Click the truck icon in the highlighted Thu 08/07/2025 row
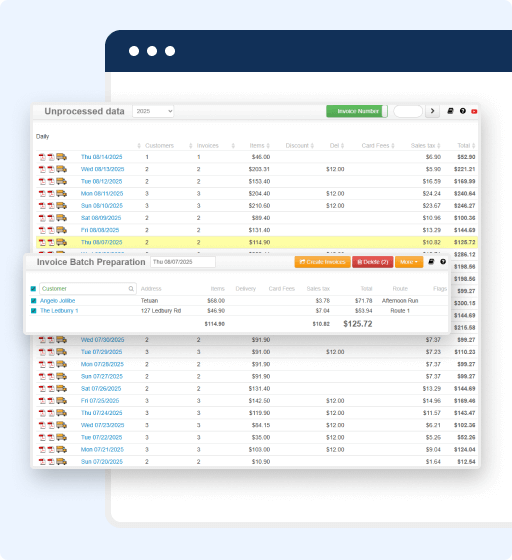This screenshot has height=560, width=512. [x=61, y=242]
